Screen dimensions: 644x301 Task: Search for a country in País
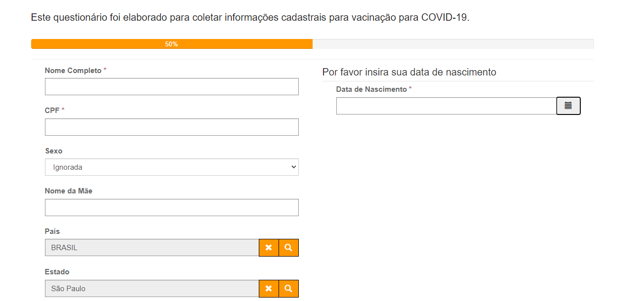pos(288,248)
